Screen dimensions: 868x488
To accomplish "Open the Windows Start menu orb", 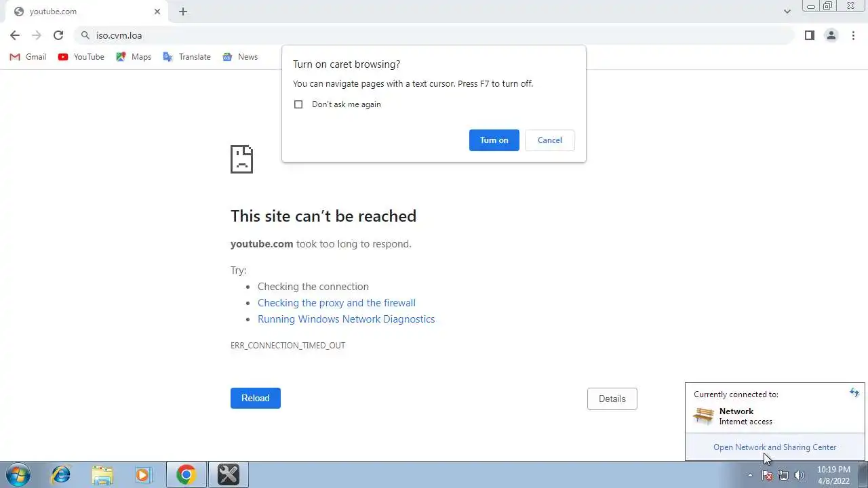I will (18, 475).
